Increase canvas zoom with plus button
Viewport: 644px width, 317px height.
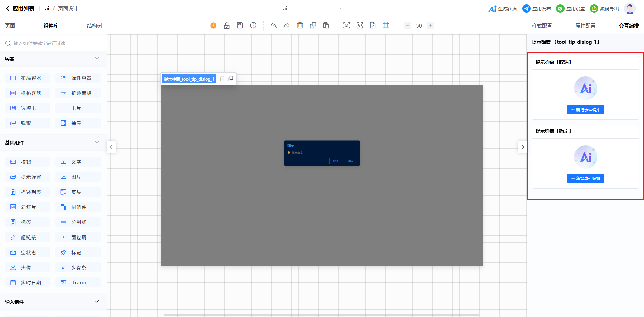430,25
